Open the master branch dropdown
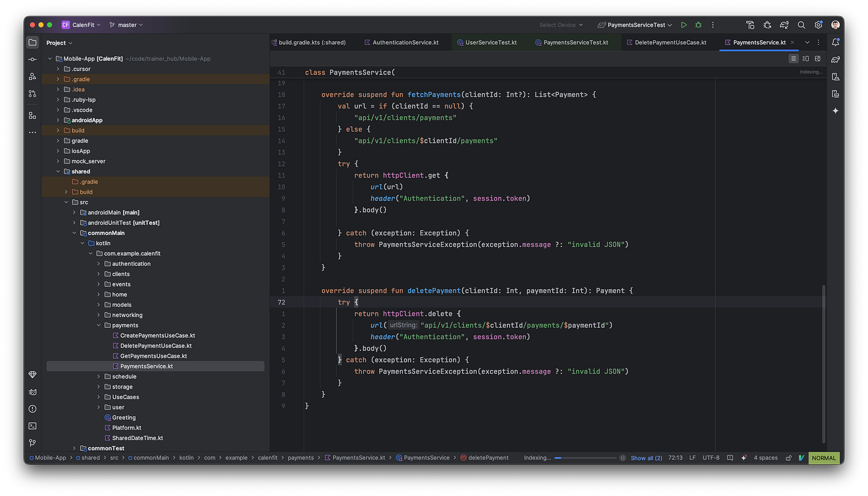This screenshot has height=496, width=868. [x=126, y=25]
